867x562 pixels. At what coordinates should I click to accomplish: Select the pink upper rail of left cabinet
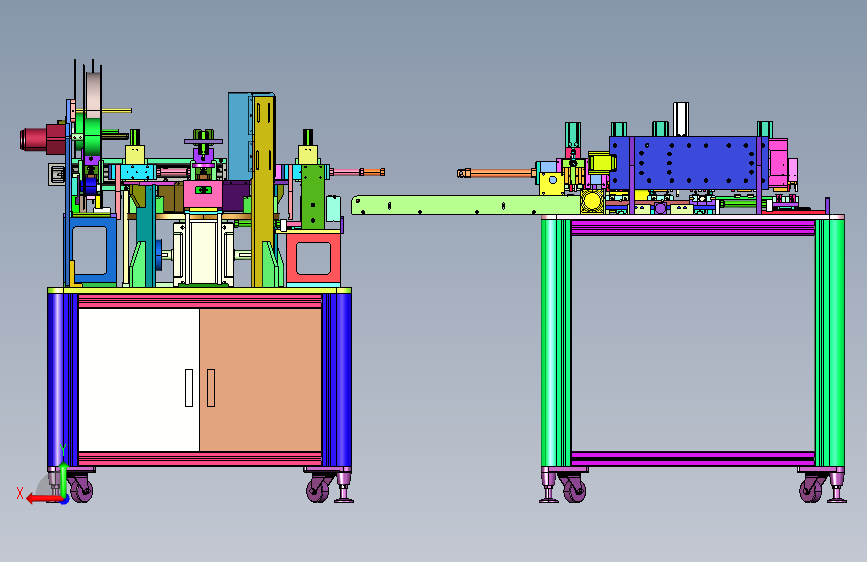point(200,301)
